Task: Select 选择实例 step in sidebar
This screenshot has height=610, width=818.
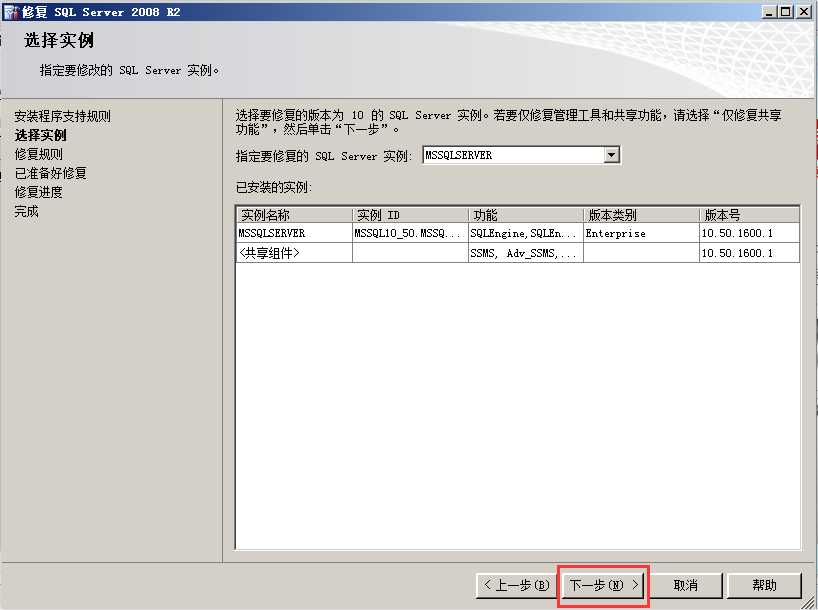Action: click(x=40, y=135)
